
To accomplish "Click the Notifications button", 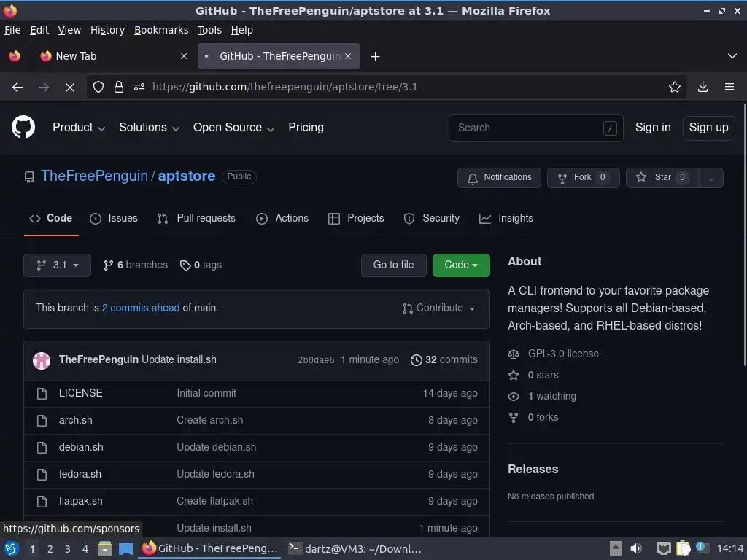I will pos(499,178).
